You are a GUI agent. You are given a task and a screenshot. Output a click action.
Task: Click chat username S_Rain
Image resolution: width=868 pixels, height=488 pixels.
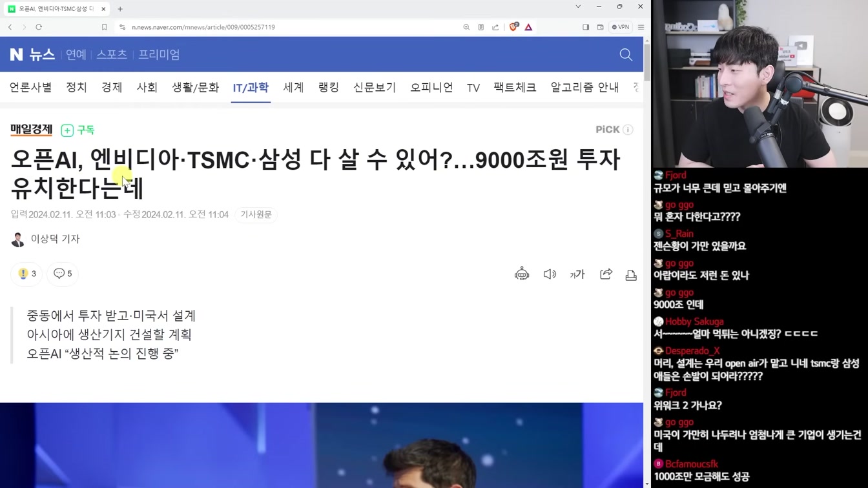[x=679, y=234]
